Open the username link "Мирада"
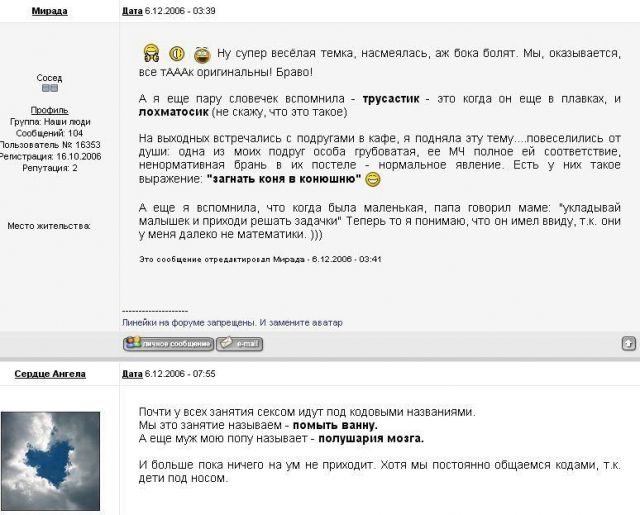 49,11
